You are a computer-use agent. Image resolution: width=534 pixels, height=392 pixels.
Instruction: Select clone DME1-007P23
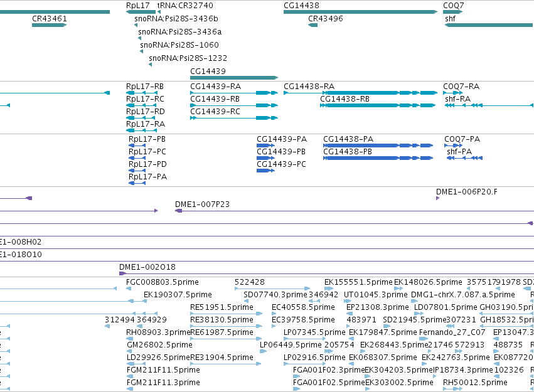(x=202, y=204)
